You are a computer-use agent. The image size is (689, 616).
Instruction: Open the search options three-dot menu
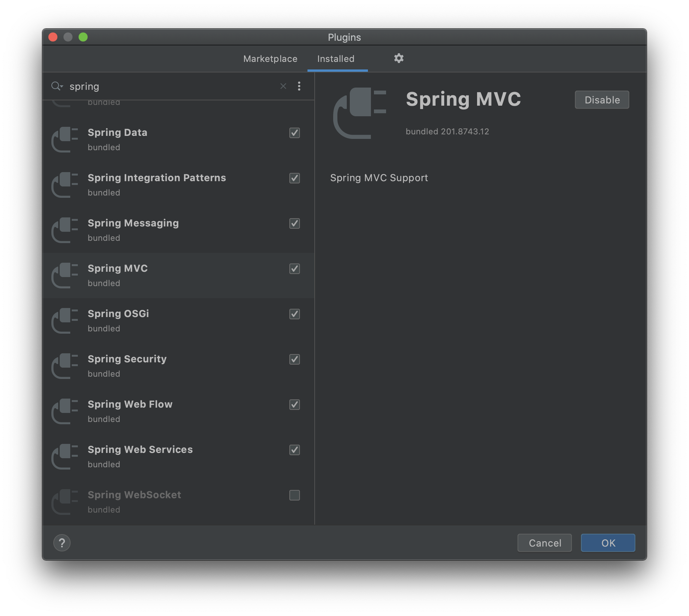299,86
